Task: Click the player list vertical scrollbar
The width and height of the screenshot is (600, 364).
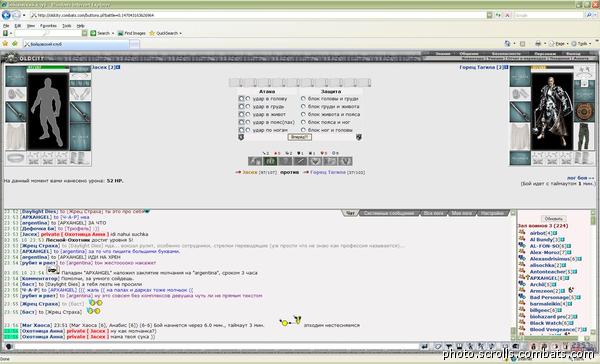Action: coord(593,272)
